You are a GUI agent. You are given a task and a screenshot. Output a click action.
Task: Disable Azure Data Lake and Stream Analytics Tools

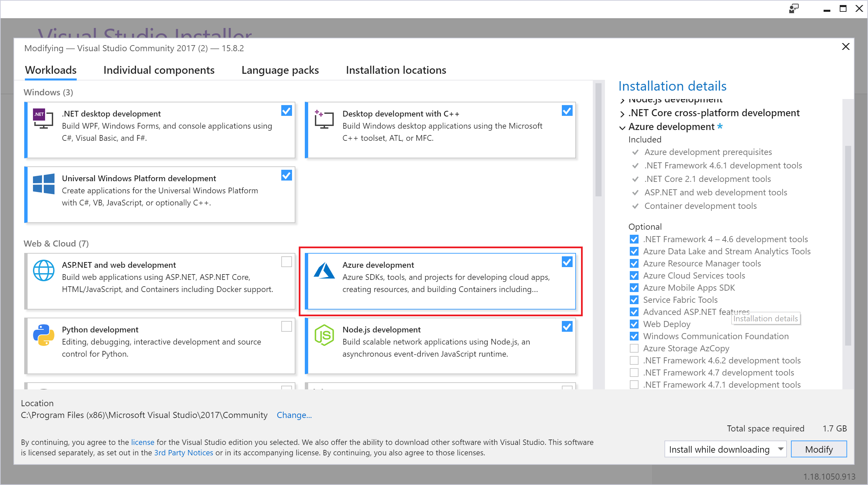pyautogui.click(x=634, y=251)
